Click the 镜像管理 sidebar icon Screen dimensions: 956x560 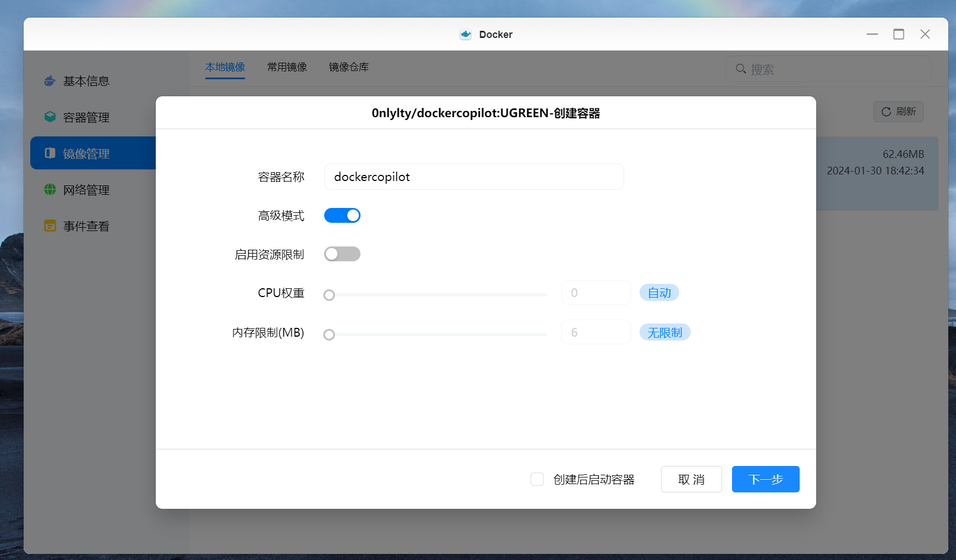click(50, 153)
